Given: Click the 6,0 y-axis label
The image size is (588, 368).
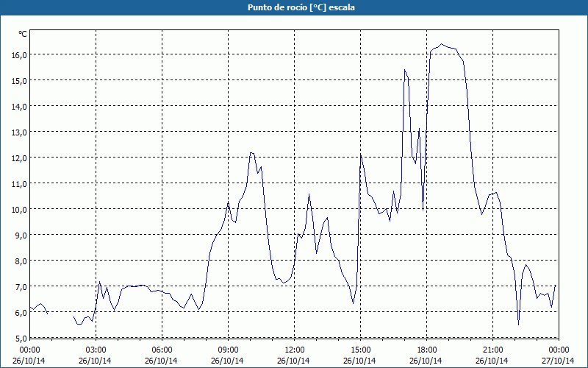Looking at the screenshot, I should tap(21, 312).
